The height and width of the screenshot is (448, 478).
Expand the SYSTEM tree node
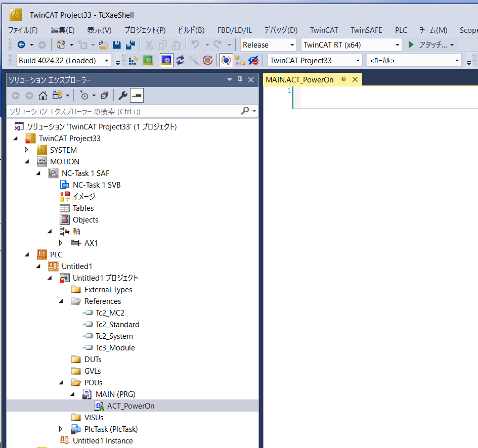tap(26, 150)
